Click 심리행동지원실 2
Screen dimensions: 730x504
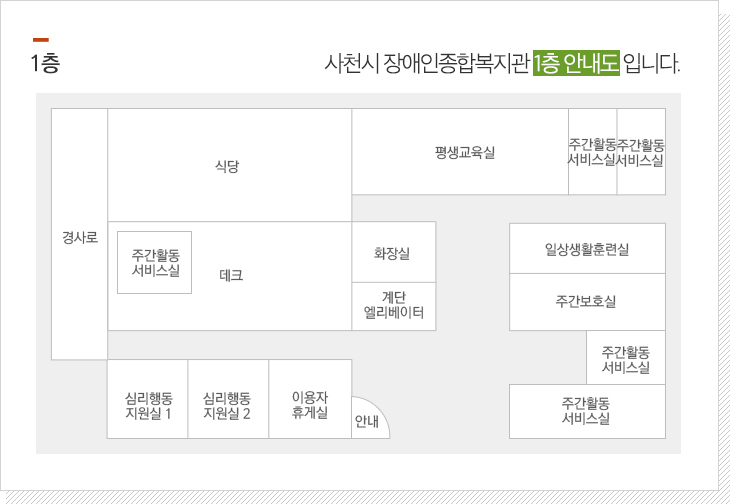coord(228,399)
